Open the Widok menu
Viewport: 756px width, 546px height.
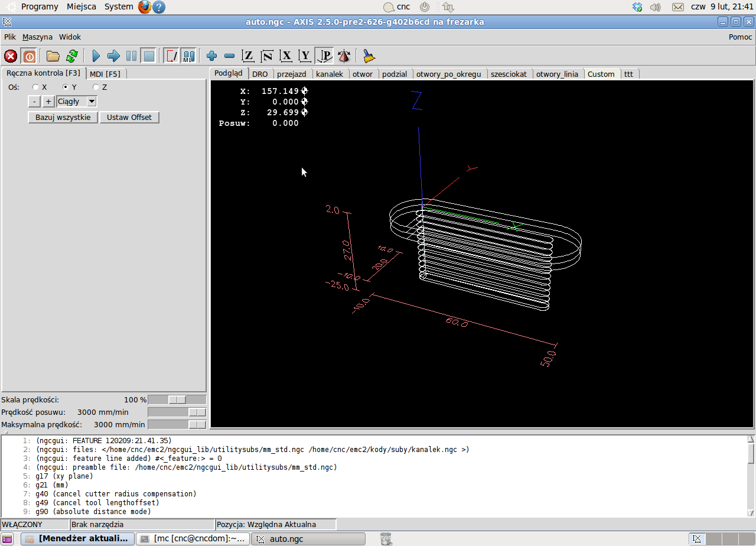(70, 37)
